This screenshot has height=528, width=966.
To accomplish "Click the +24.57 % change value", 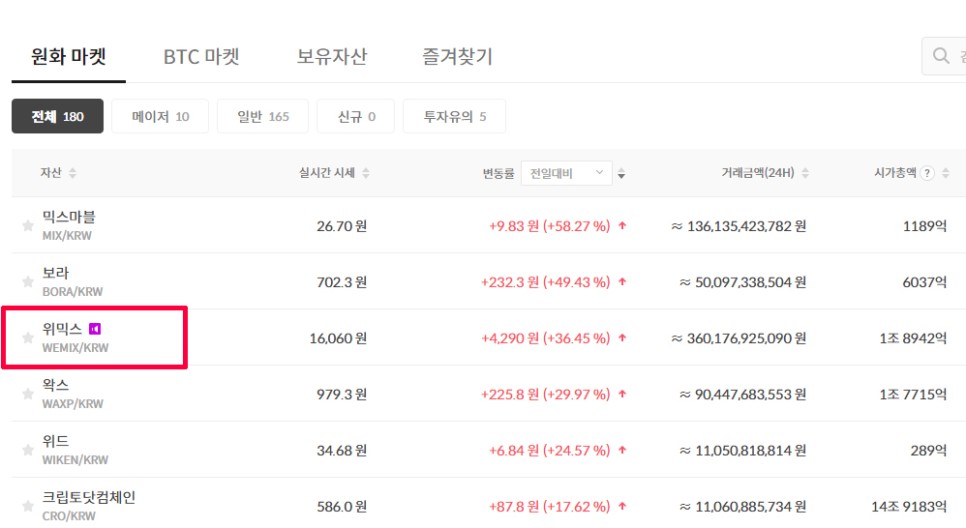I will [x=576, y=450].
